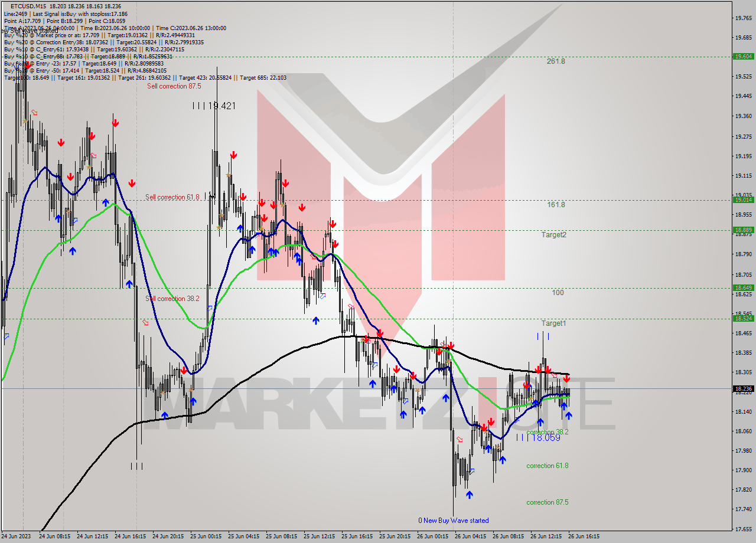Viewport: 756px width, 543px height.
Task: Select the 'Sell correction 38.2' label
Action: tap(172, 299)
